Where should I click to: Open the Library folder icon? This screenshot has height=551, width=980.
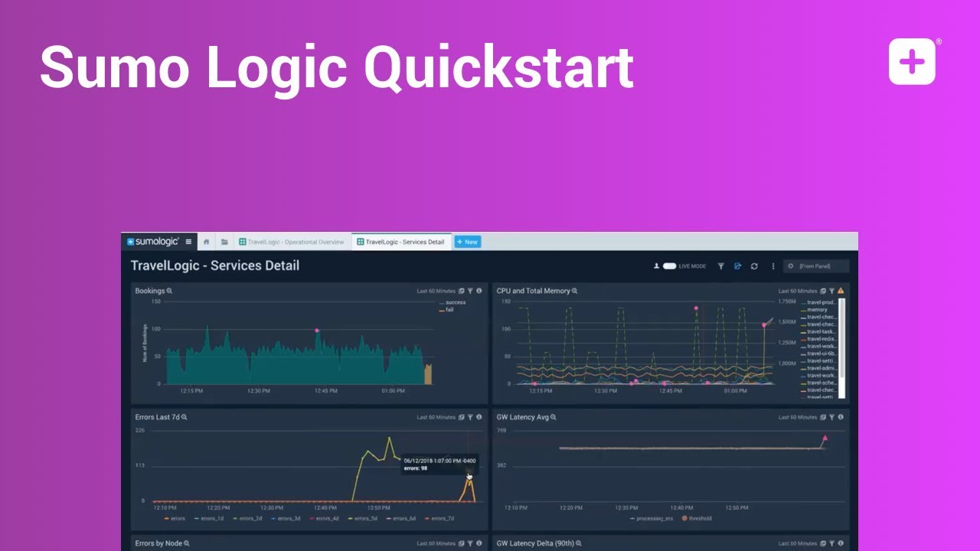pos(224,242)
